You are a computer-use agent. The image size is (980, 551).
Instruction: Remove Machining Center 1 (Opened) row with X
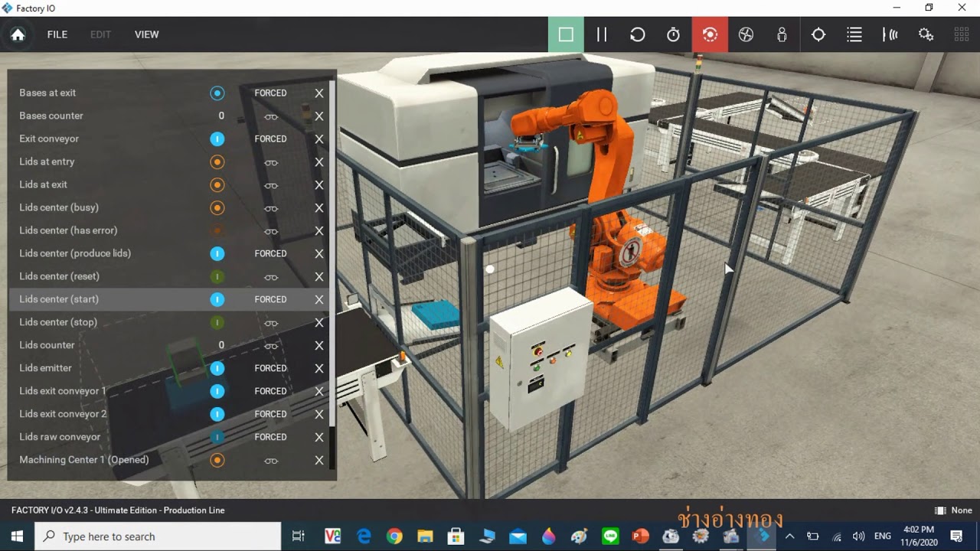coord(319,461)
